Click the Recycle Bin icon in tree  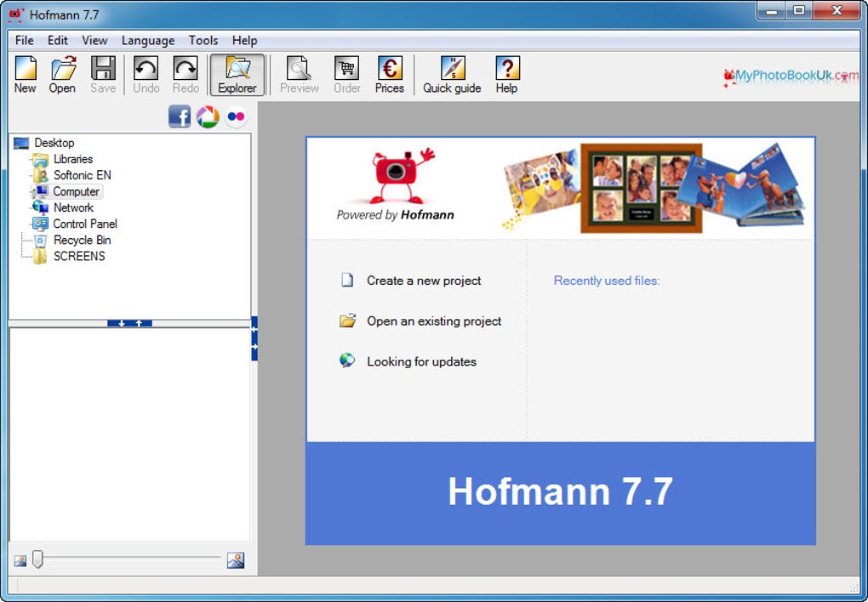tap(40, 241)
